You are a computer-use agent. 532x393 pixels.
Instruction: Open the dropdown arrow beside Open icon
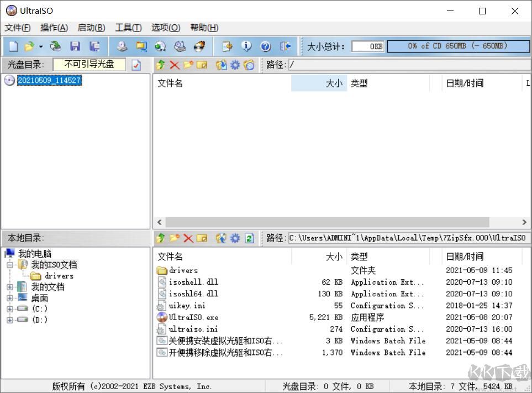pos(41,47)
